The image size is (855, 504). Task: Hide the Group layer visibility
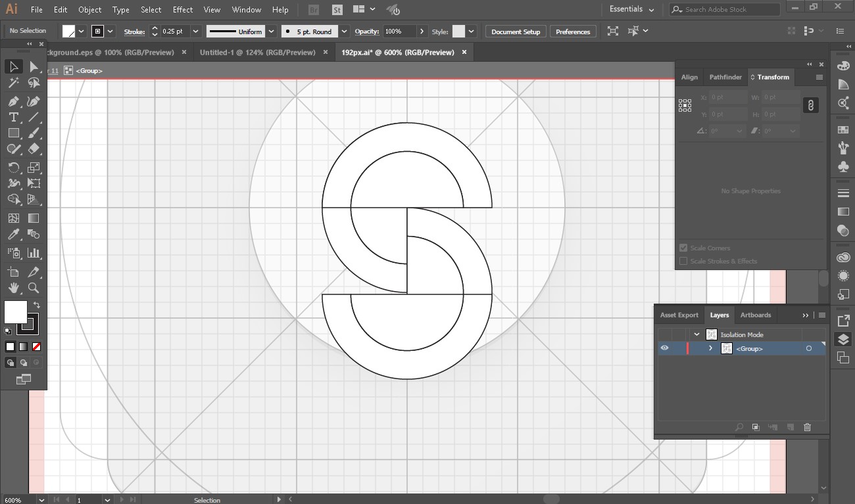tap(664, 348)
